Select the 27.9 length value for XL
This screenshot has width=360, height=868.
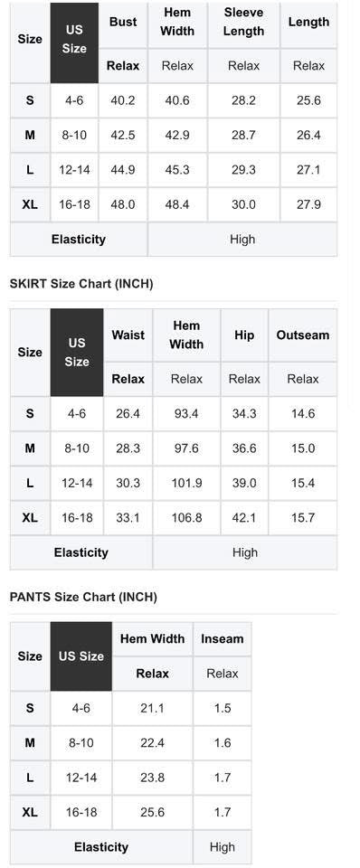pos(308,205)
